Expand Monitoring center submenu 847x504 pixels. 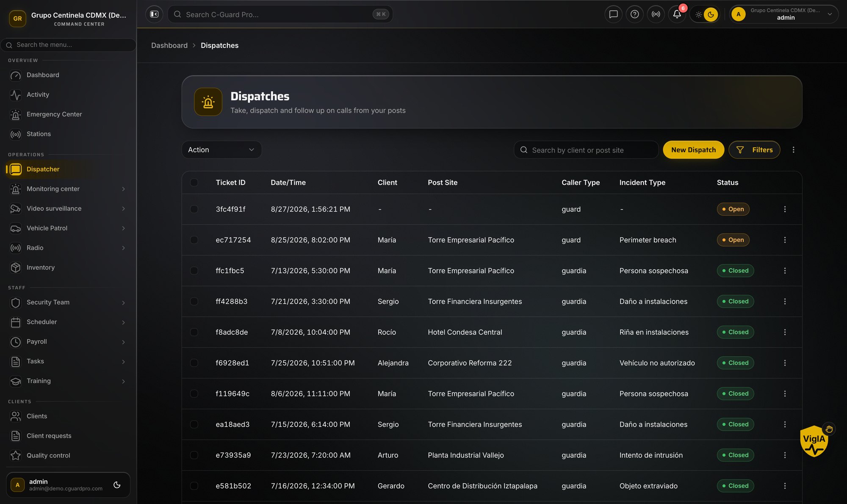tap(123, 189)
